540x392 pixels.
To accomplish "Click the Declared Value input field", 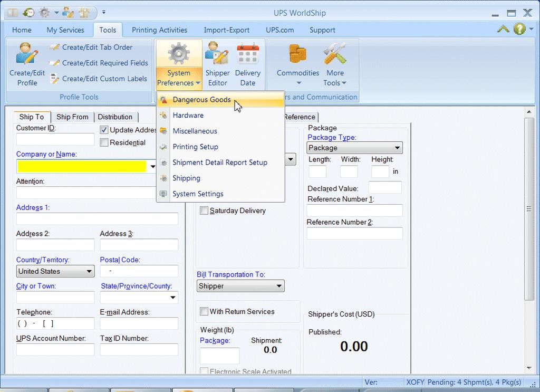I will (385, 187).
